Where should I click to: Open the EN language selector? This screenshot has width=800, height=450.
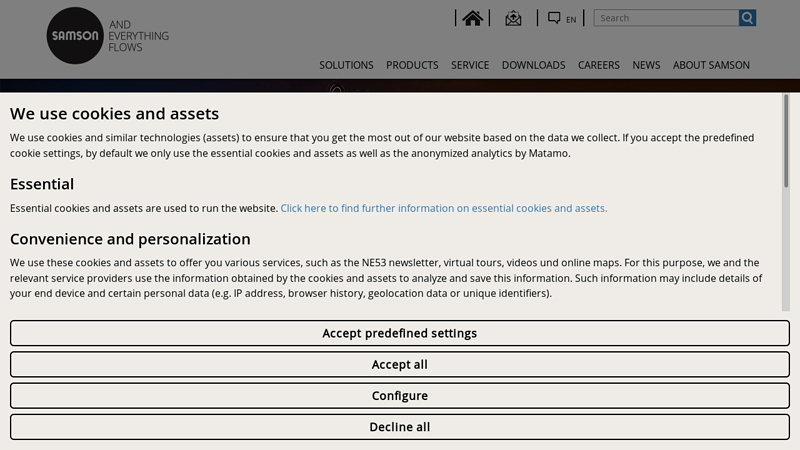click(x=562, y=18)
